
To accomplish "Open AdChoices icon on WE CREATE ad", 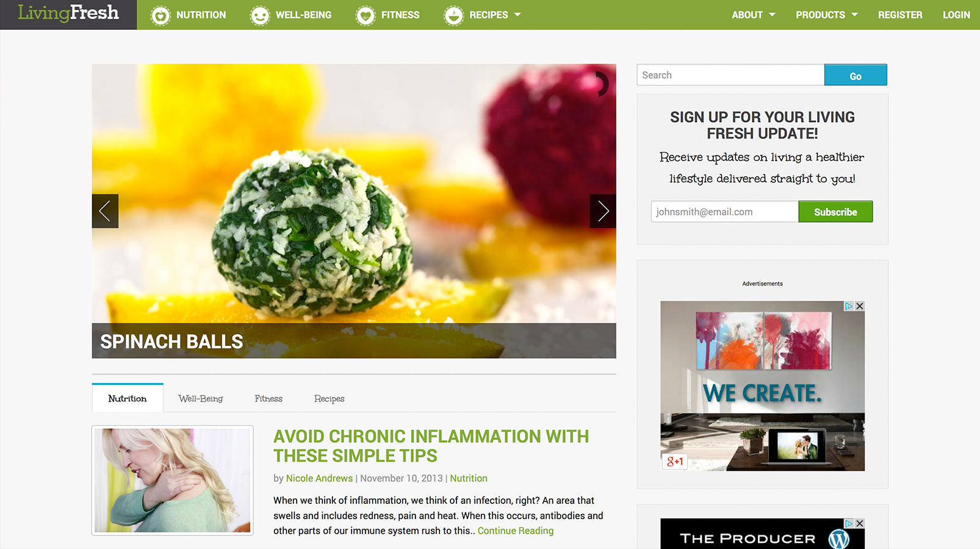I will (x=849, y=306).
